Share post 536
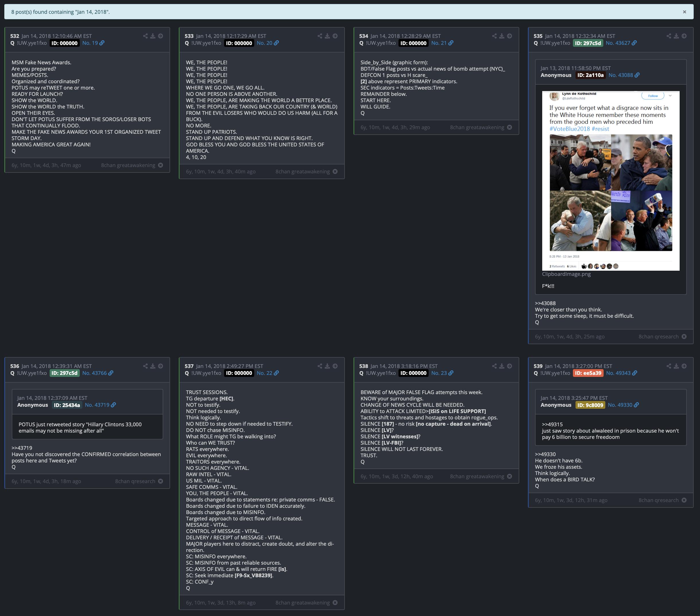 [145, 366]
